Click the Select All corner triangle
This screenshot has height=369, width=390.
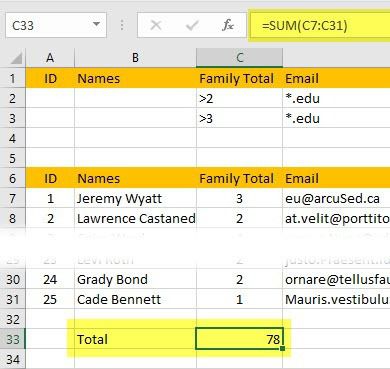pos(16,58)
